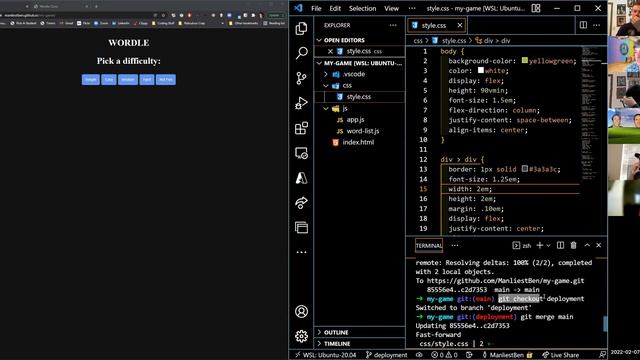Open app.js in the file tree
The height and width of the screenshot is (360, 640).
tap(355, 120)
